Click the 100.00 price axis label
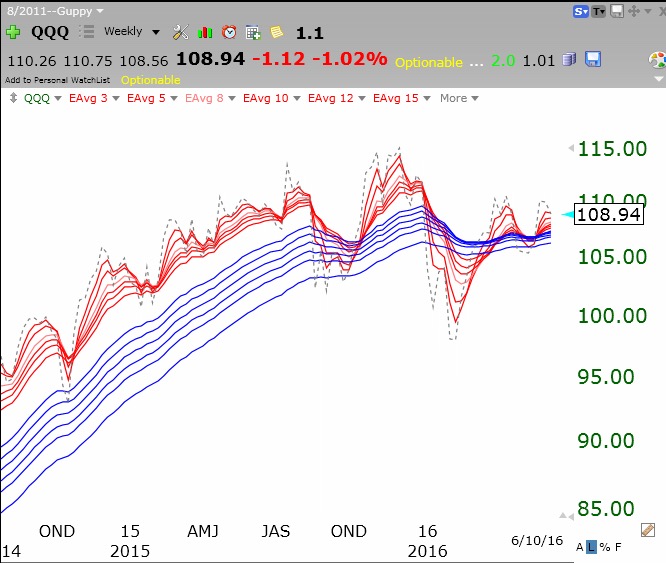This screenshot has width=666, height=563. (x=612, y=315)
